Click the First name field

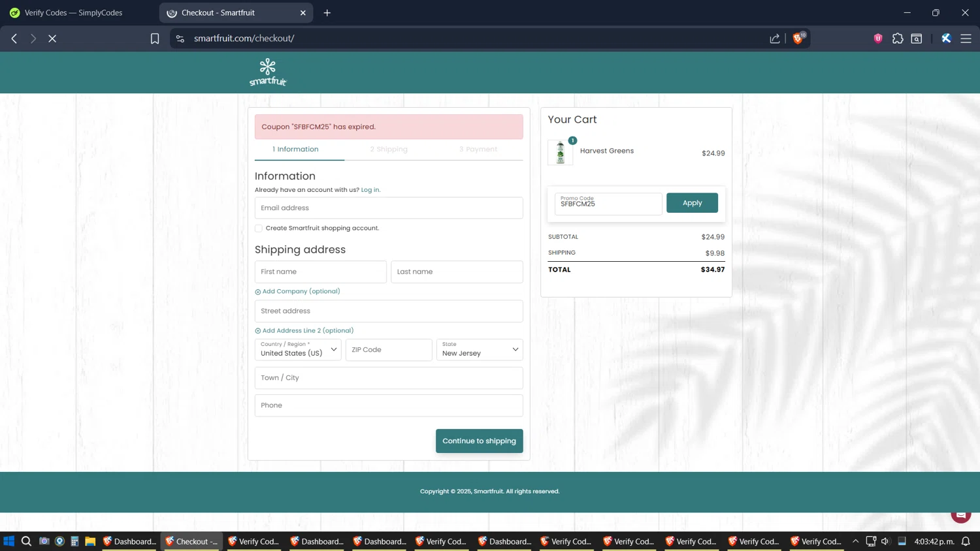[321, 272]
